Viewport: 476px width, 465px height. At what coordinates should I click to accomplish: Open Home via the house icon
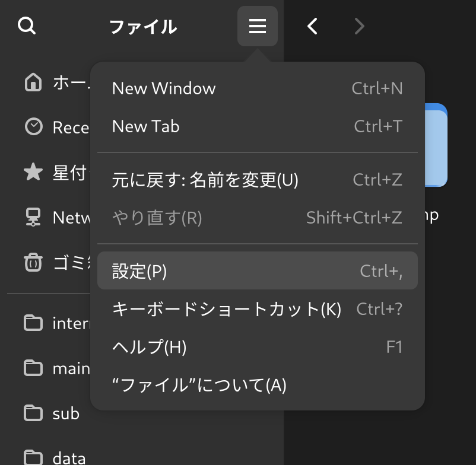click(x=33, y=82)
